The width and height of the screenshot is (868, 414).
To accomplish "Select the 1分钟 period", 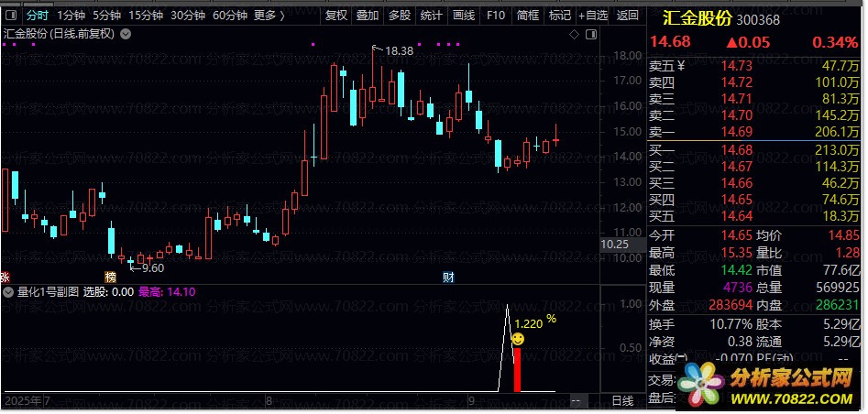I will [x=71, y=16].
